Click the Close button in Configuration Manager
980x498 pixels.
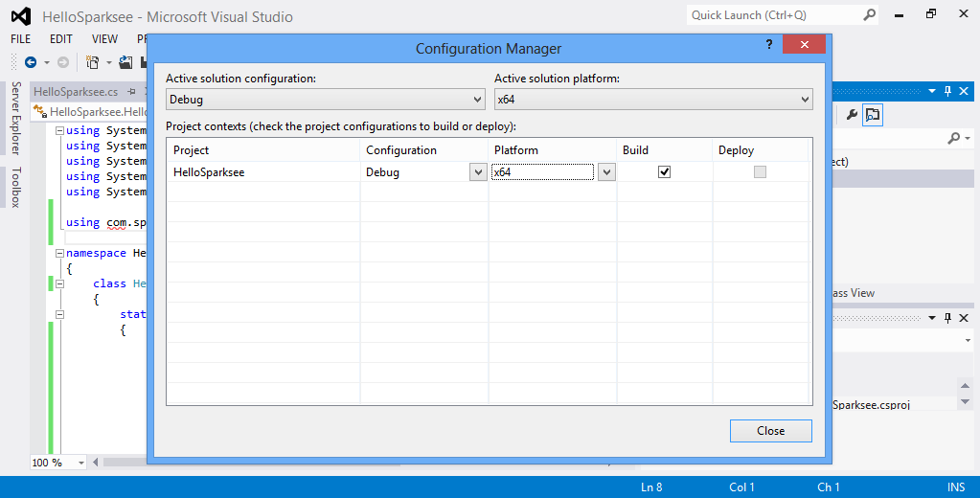click(x=770, y=431)
